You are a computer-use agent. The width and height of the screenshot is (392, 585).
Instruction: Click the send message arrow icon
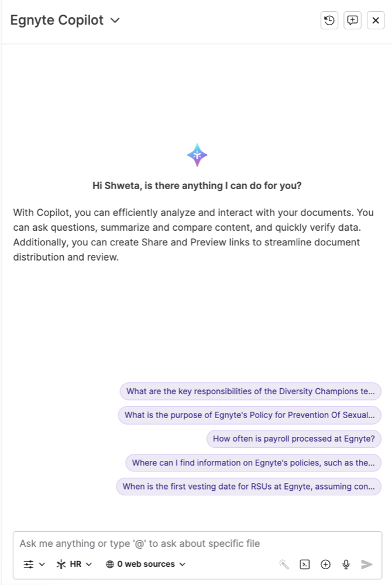[x=366, y=564]
